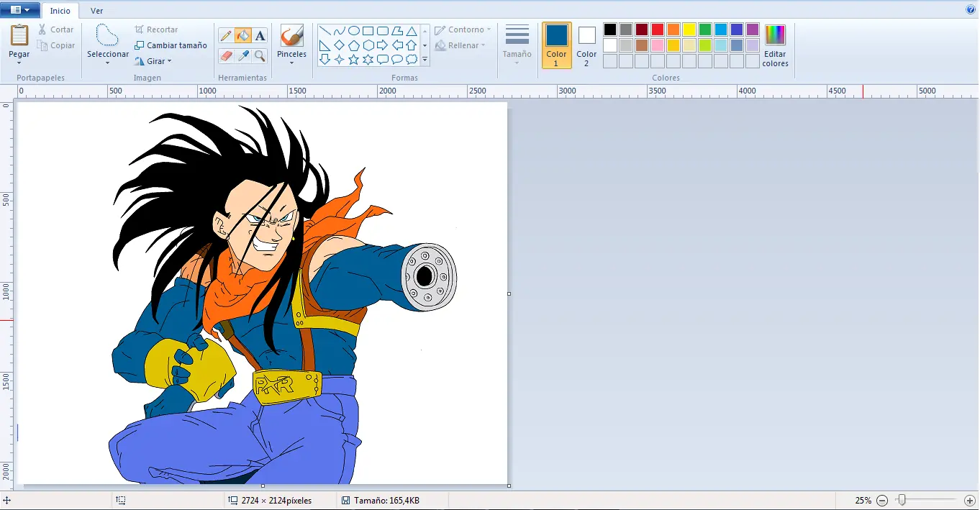Choose the rectangle shape
980x510 pixels.
tap(368, 31)
